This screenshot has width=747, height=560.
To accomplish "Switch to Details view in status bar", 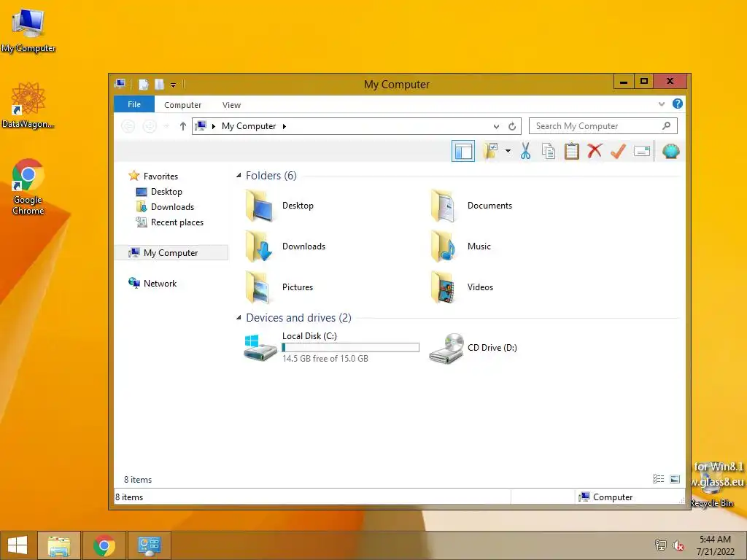I will click(x=659, y=479).
